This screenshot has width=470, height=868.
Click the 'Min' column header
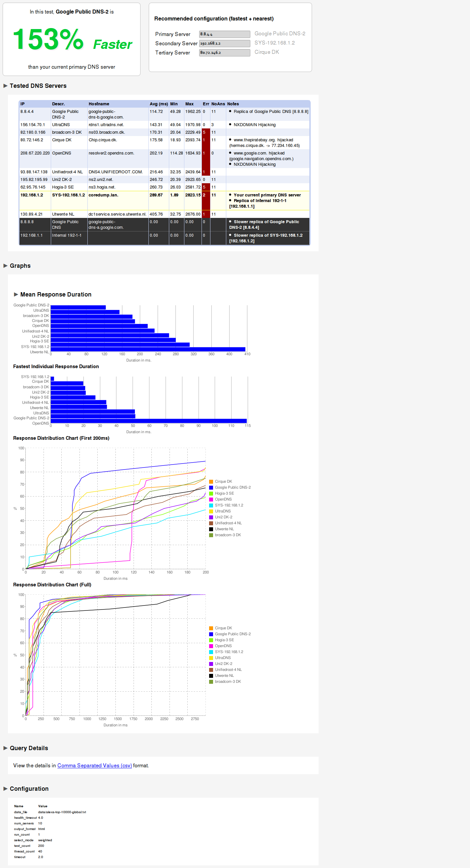(x=174, y=104)
